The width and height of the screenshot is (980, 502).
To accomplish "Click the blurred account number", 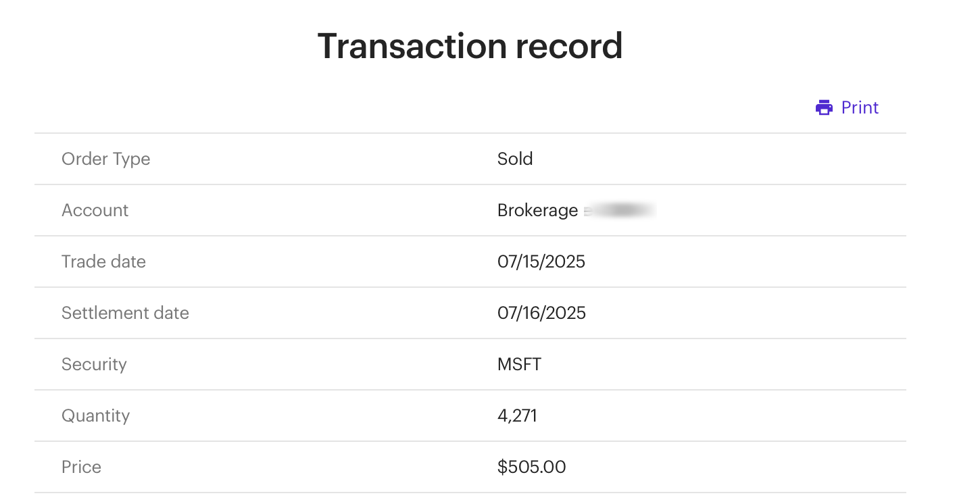I will coord(620,211).
